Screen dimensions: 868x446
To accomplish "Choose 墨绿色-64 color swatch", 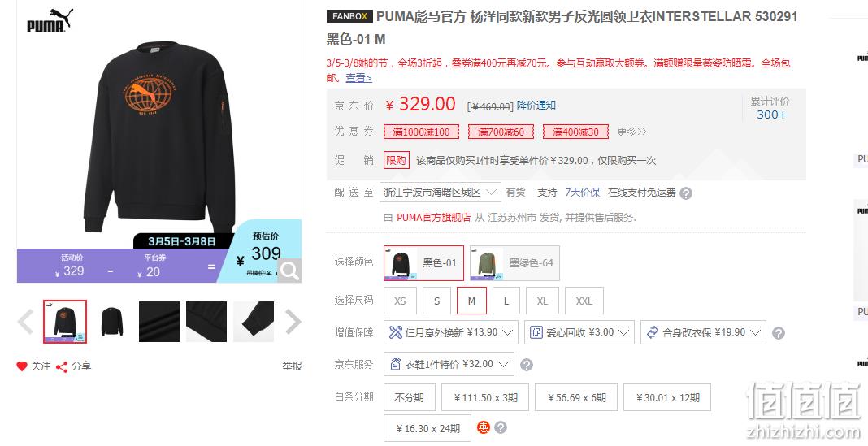I will pyautogui.click(x=514, y=263).
